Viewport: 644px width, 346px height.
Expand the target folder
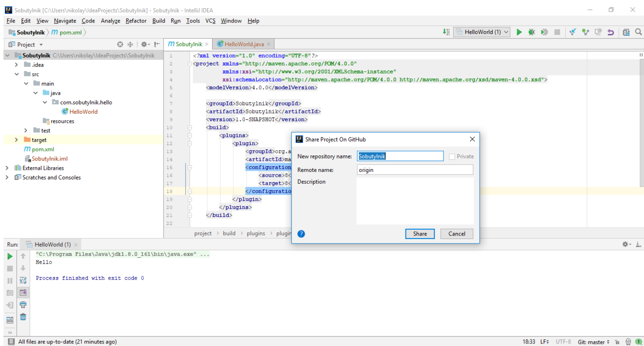[x=16, y=140]
